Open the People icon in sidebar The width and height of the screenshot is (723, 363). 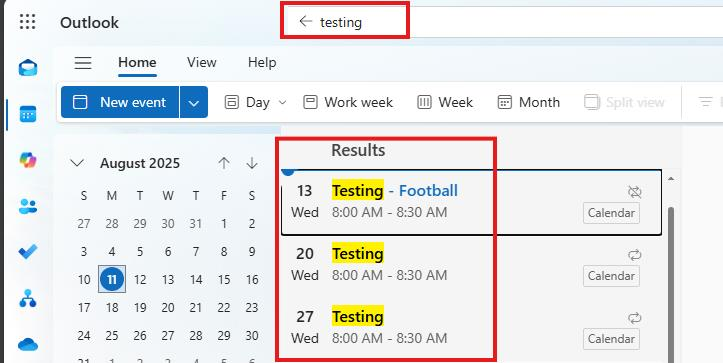(x=28, y=206)
